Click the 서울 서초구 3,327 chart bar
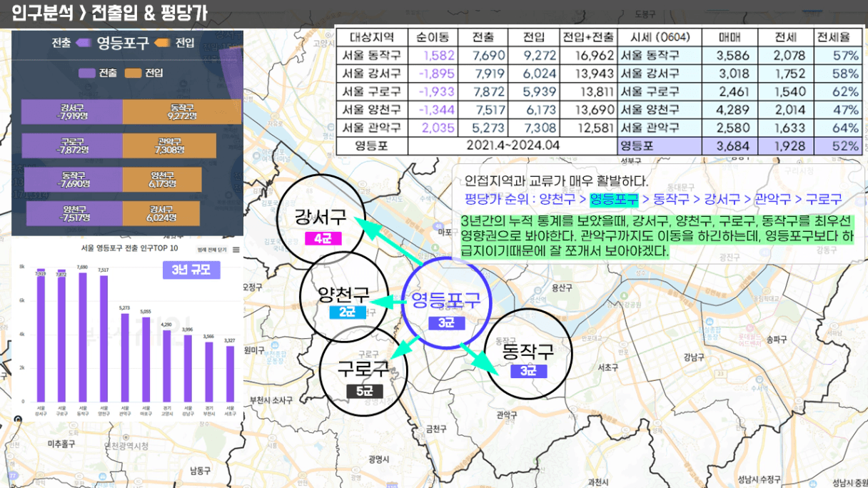 click(x=230, y=374)
